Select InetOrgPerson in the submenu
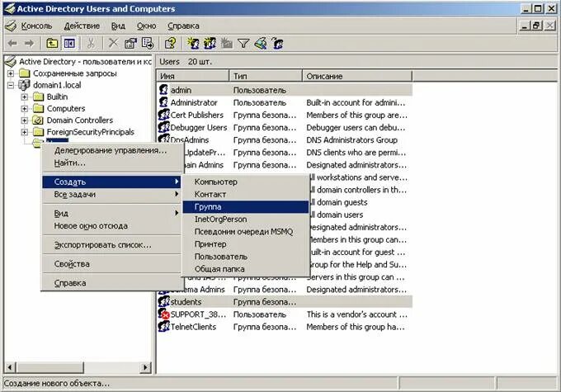 tap(246, 219)
